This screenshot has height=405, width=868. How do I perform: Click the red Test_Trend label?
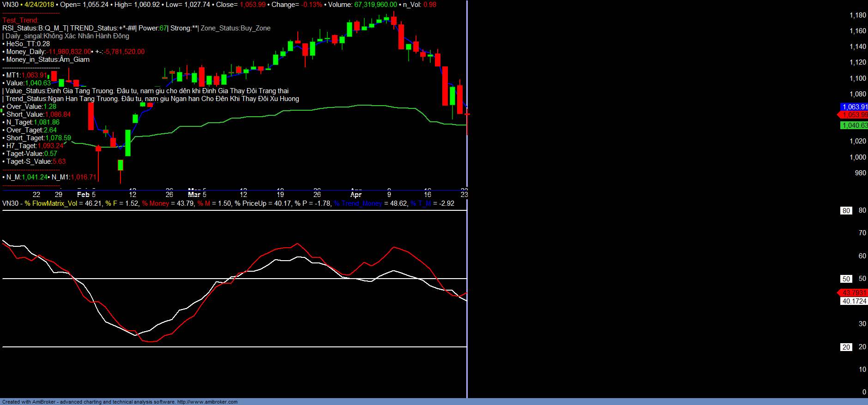pos(21,20)
